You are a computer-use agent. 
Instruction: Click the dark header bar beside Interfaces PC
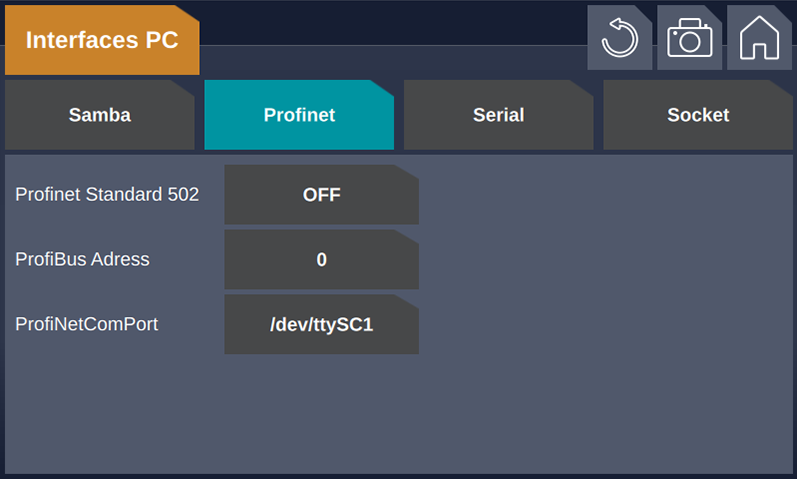point(391,23)
